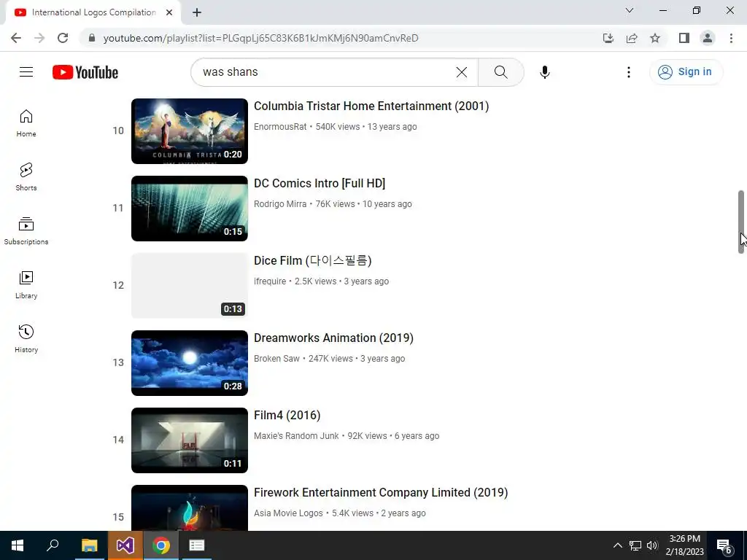View site security lock info
747x560 pixels.
pyautogui.click(x=91, y=38)
